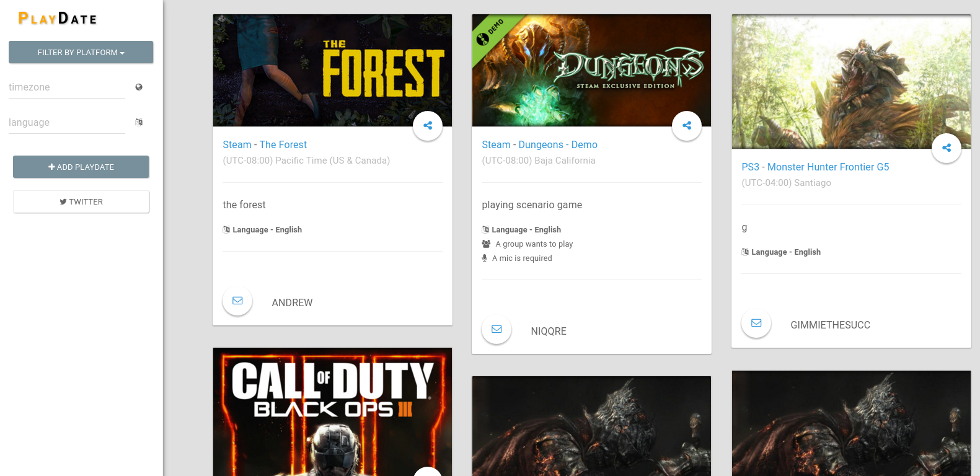Viewport: 980px width, 476px height.
Task: Open the Dungeons link
Action: (x=541, y=144)
